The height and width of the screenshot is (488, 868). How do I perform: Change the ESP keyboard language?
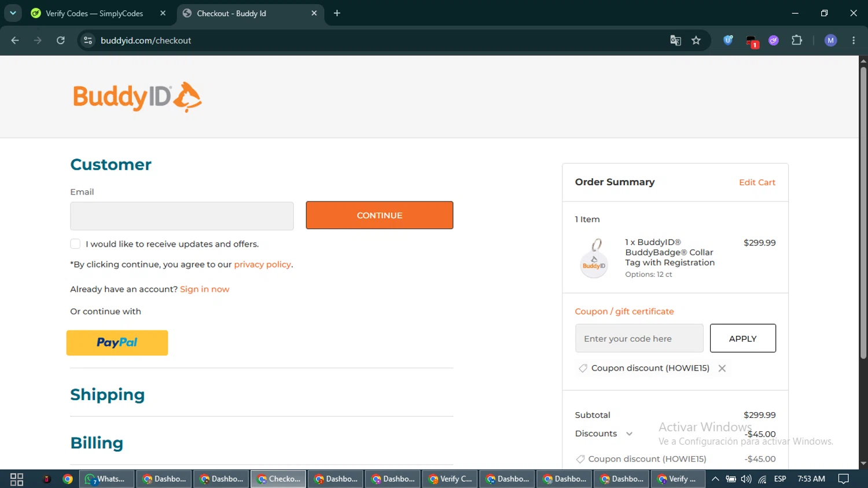point(780,479)
